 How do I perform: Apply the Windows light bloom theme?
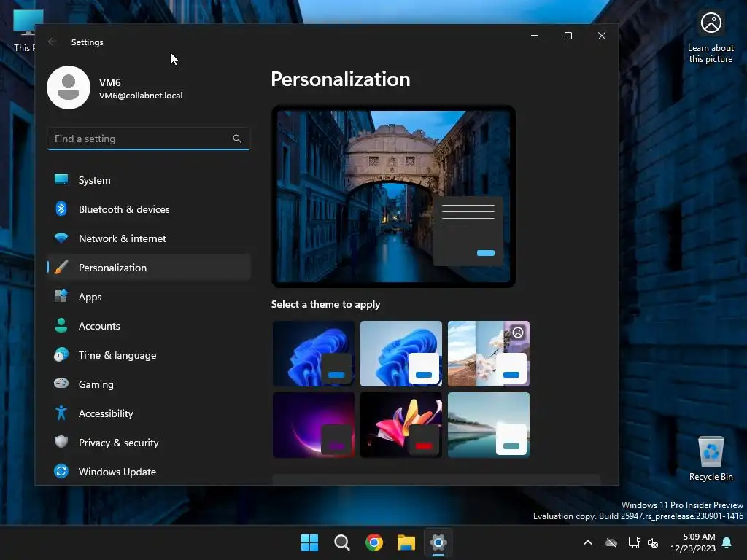click(401, 354)
